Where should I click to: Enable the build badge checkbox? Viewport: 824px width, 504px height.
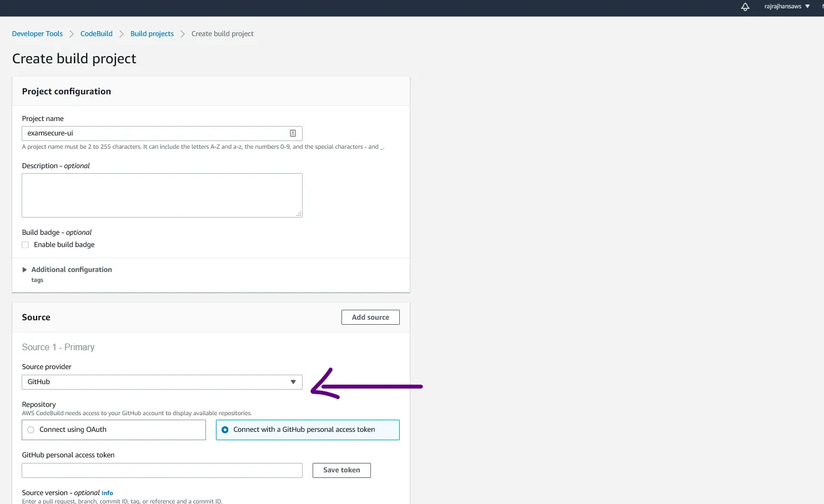click(25, 244)
